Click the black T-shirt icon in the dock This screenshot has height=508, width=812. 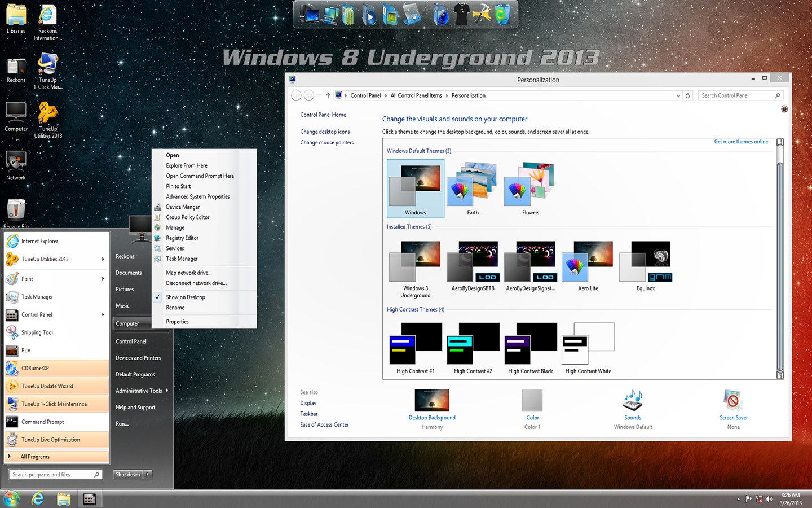click(x=461, y=14)
